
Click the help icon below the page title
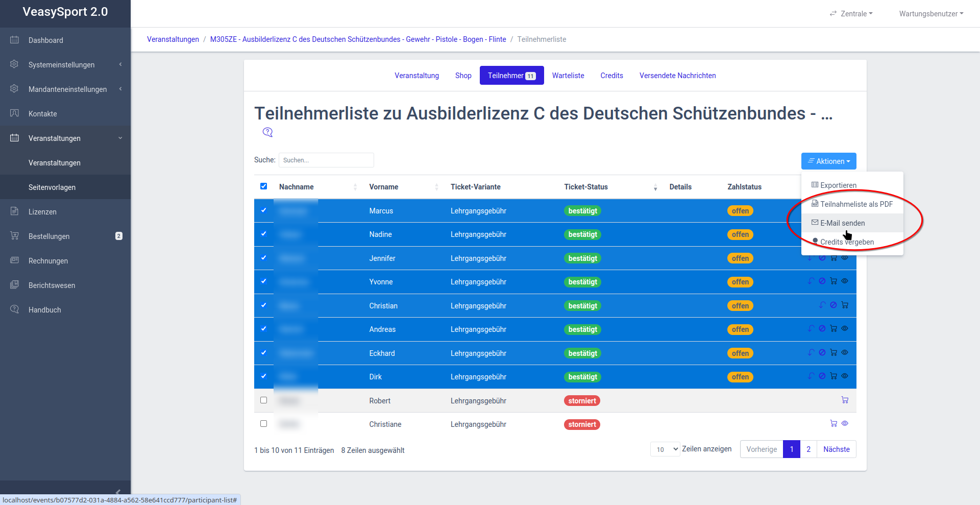click(267, 132)
